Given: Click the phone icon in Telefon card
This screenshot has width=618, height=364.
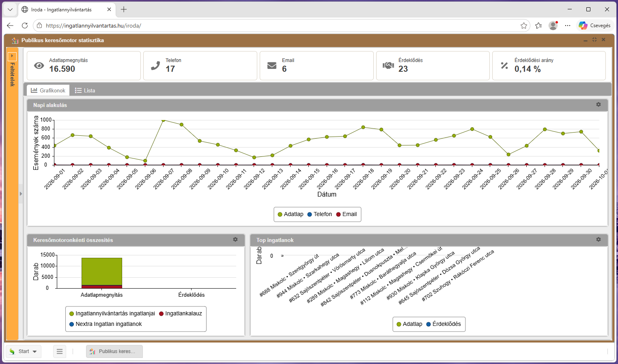Looking at the screenshot, I should pyautogui.click(x=155, y=66).
